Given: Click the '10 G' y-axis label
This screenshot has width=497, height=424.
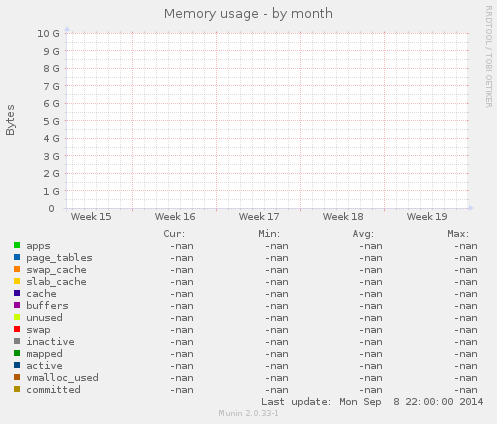Looking at the screenshot, I should tap(48, 34).
